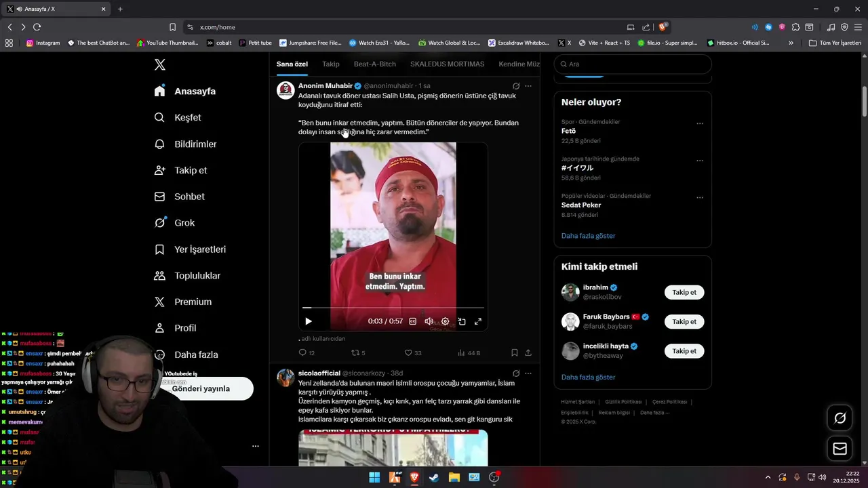Image resolution: width=868 pixels, height=488 pixels.
Task: Open Windows Start menu
Action: point(374,477)
